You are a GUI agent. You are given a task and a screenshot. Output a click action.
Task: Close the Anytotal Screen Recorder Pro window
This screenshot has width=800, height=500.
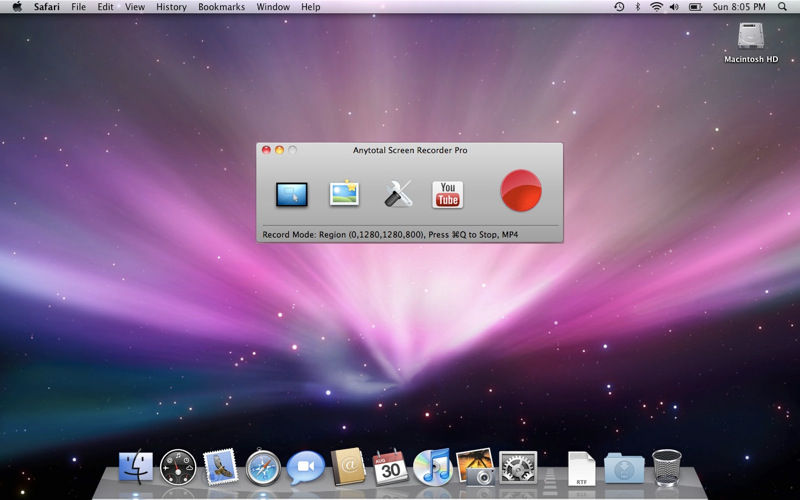266,150
